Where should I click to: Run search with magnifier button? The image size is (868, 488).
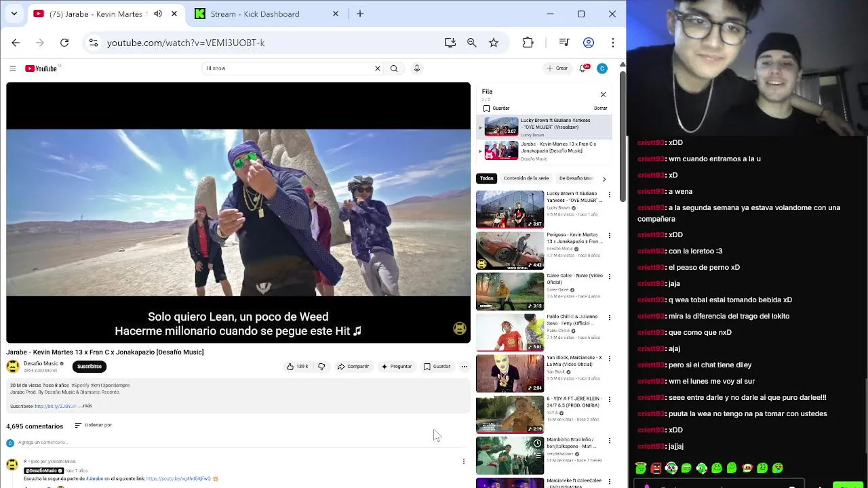click(394, 68)
